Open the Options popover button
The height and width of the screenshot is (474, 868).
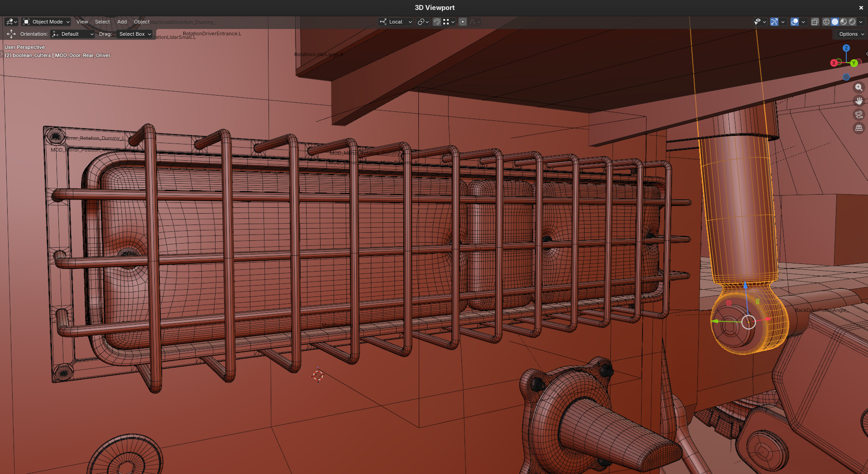851,34
